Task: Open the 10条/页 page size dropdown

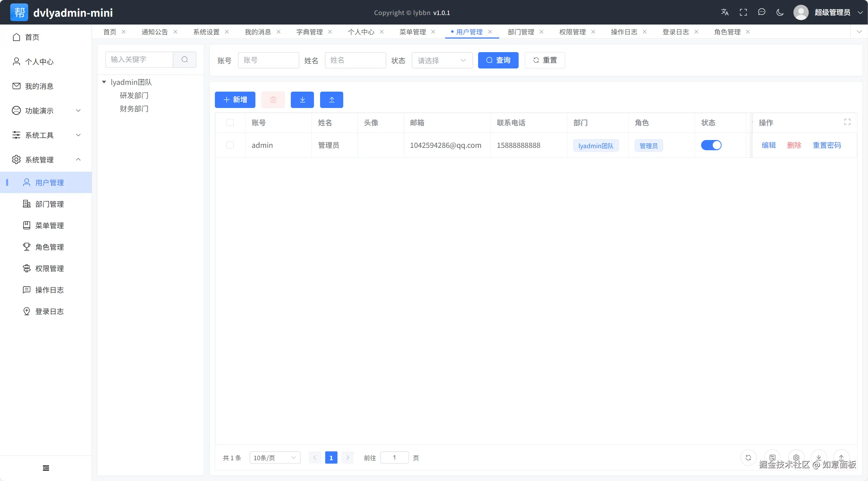Action: [274, 457]
